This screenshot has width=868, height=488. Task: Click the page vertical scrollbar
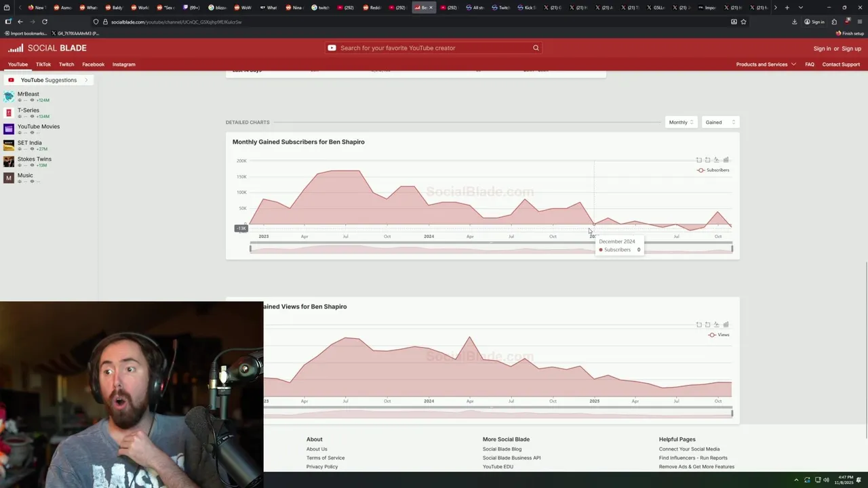point(865,350)
